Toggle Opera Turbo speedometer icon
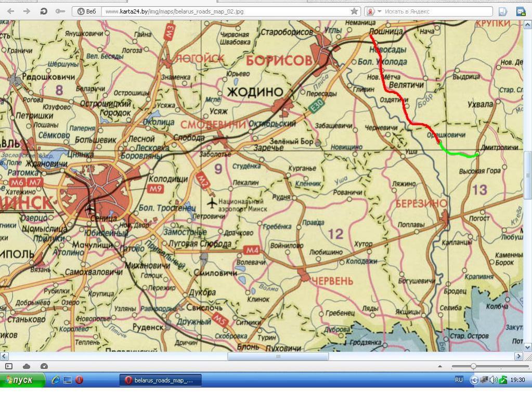Viewport: 532px width, 399px height. 44,366
